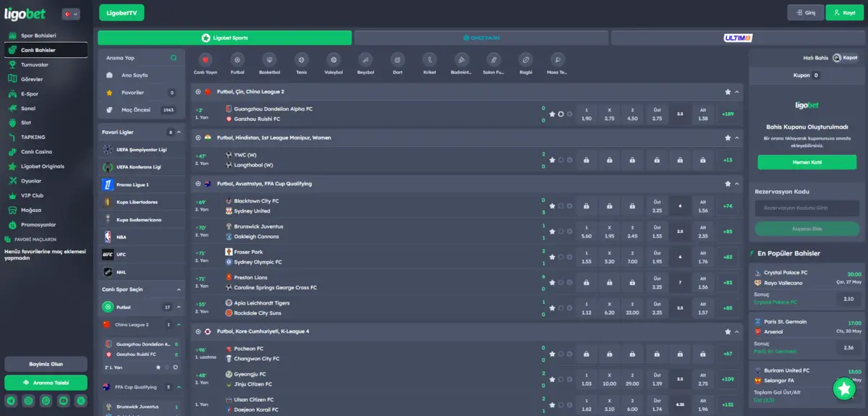This screenshot has height=416, width=868.
Task: Click the green Kayıt register button
Action: pos(845,13)
